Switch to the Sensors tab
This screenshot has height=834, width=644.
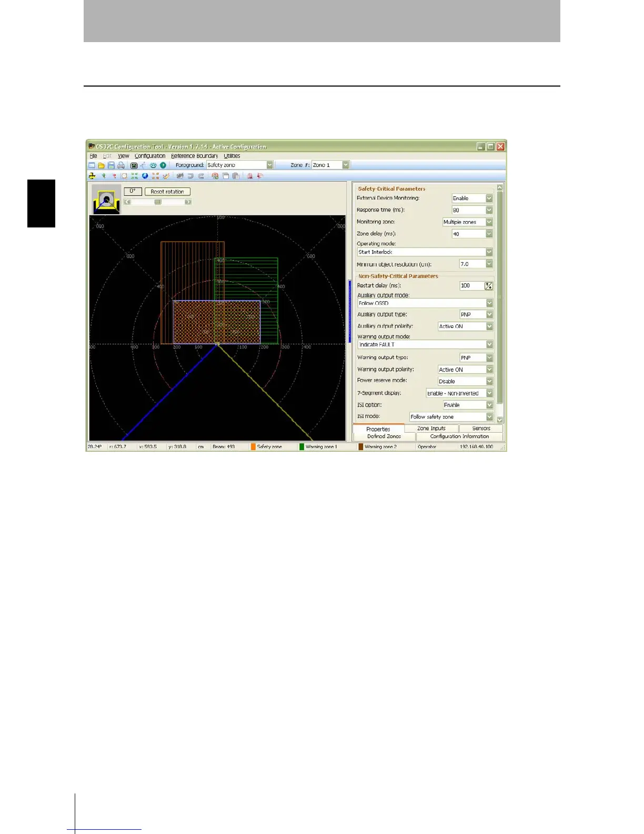click(x=481, y=429)
